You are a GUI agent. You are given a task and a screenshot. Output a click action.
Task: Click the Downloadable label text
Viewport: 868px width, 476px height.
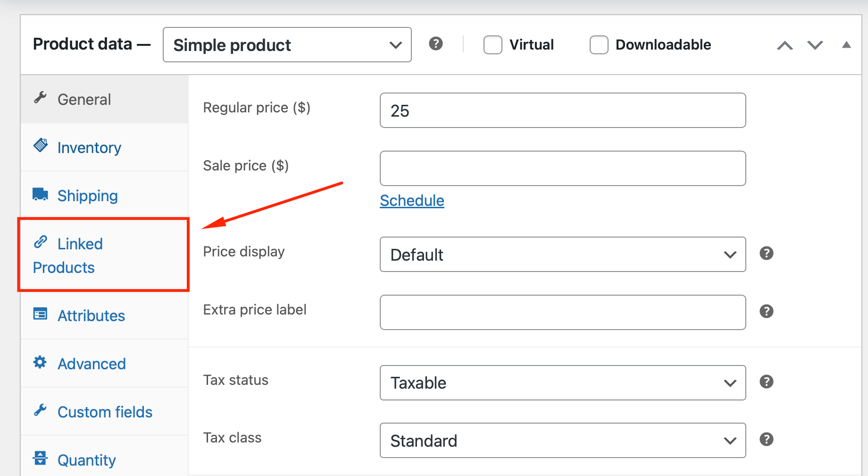coord(663,45)
